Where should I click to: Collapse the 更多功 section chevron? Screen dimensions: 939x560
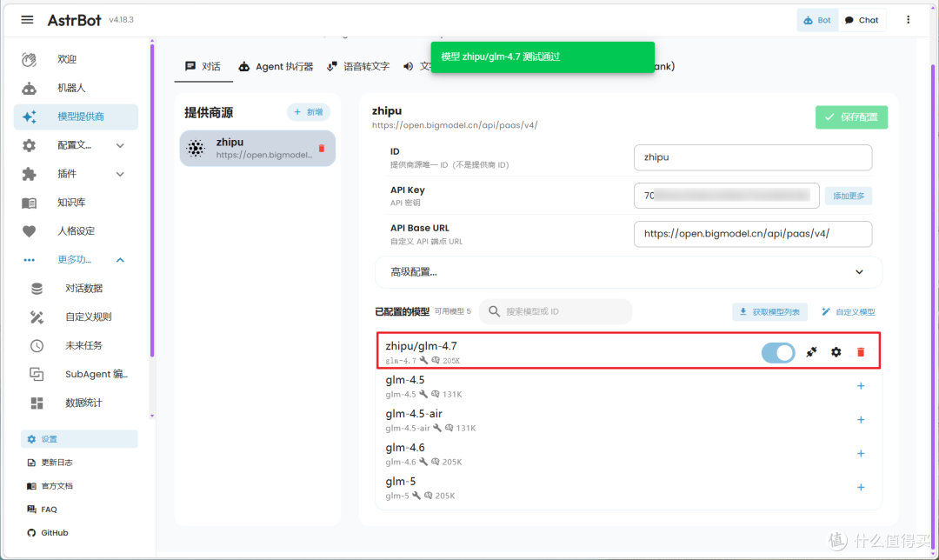pyautogui.click(x=120, y=260)
